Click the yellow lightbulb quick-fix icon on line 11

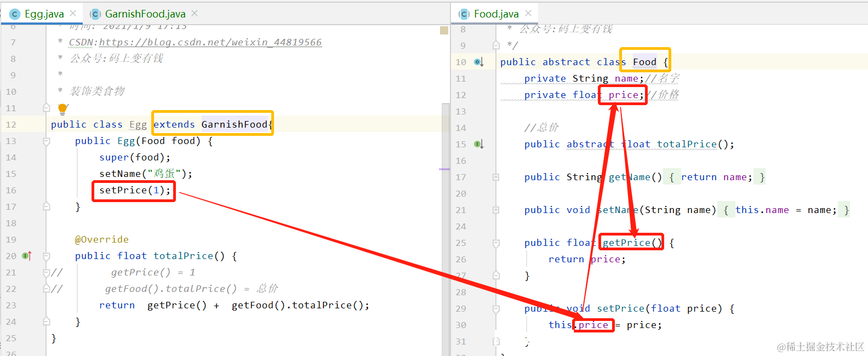coord(62,108)
